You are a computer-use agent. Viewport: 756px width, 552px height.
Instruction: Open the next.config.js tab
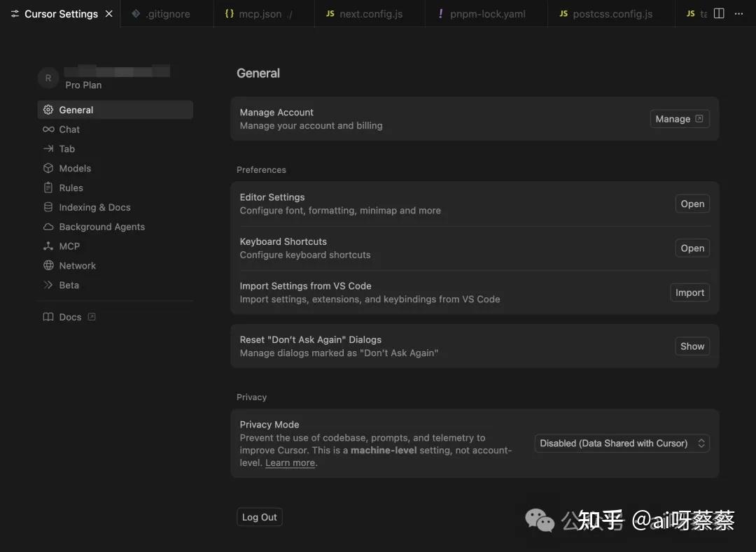tap(371, 13)
